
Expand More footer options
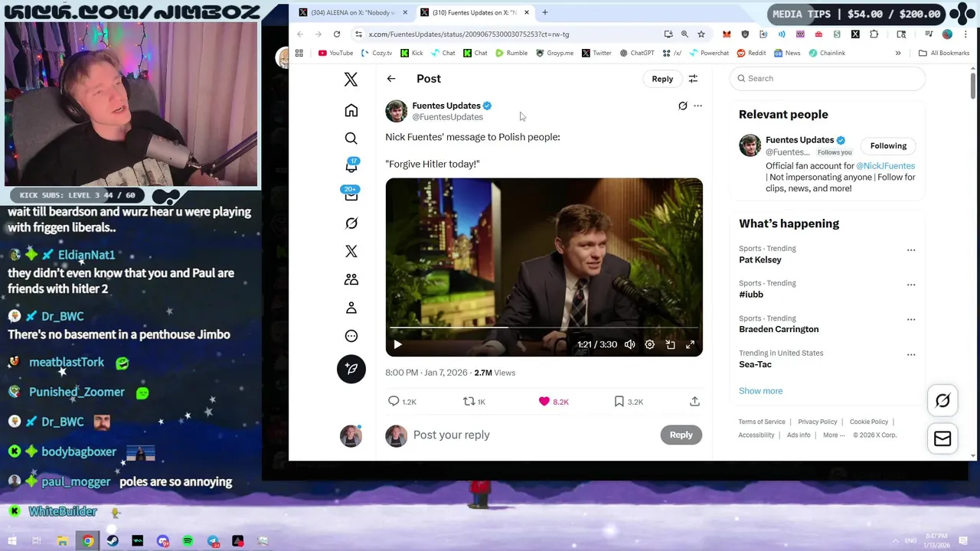[x=834, y=435]
